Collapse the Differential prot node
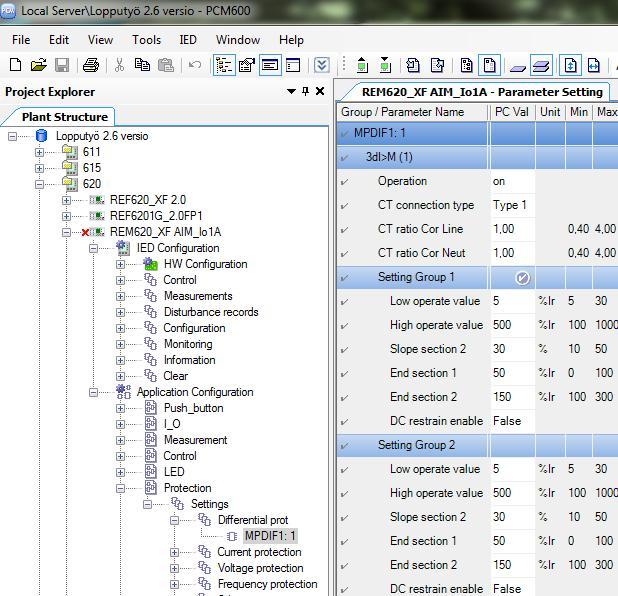 click(174, 520)
